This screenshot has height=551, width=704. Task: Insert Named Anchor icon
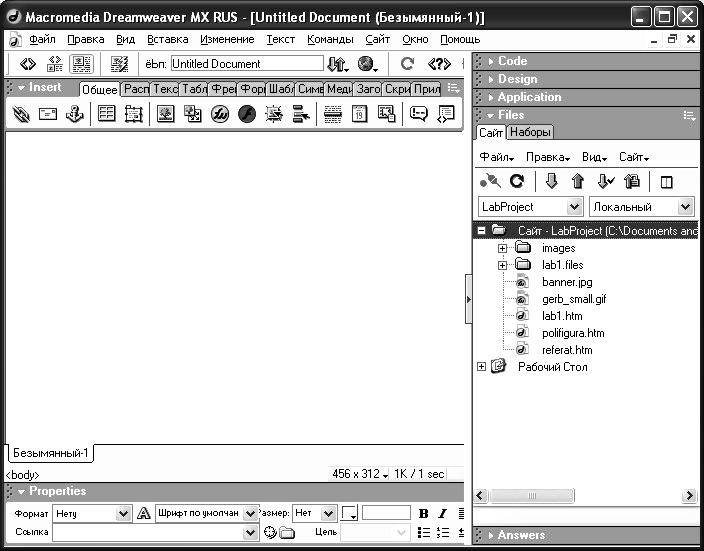75,114
